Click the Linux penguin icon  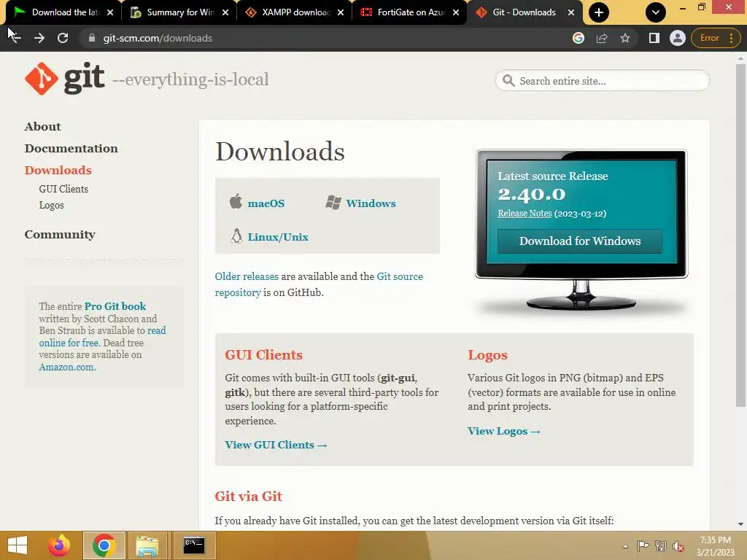coord(236,236)
